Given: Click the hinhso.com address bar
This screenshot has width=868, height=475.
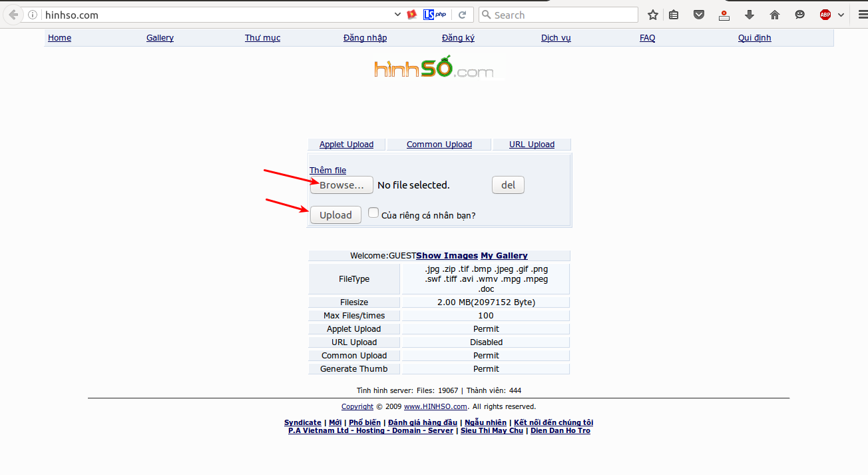Looking at the screenshot, I should pos(214,15).
